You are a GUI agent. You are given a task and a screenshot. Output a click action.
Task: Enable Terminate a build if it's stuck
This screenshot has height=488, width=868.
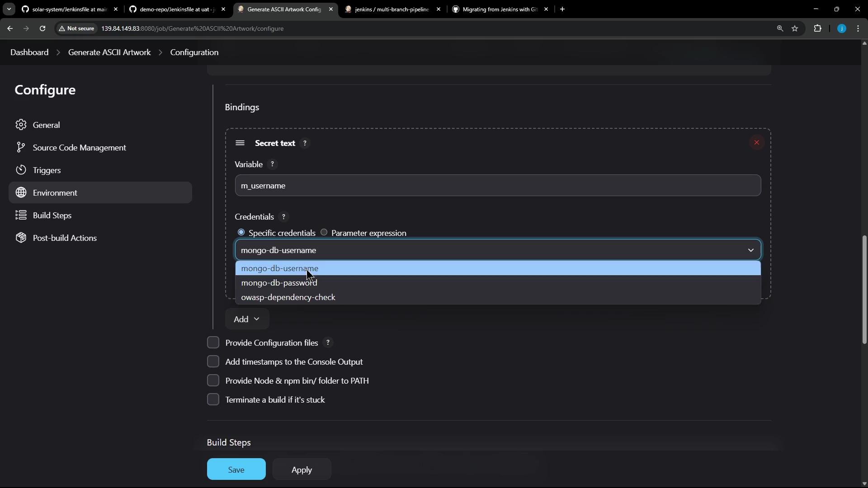(213, 399)
